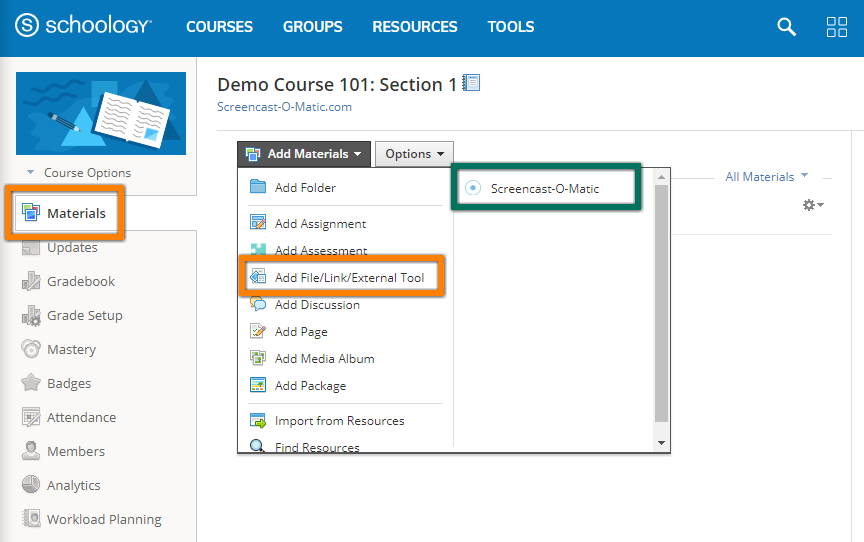Click the scrollbar down arrow

(x=661, y=443)
